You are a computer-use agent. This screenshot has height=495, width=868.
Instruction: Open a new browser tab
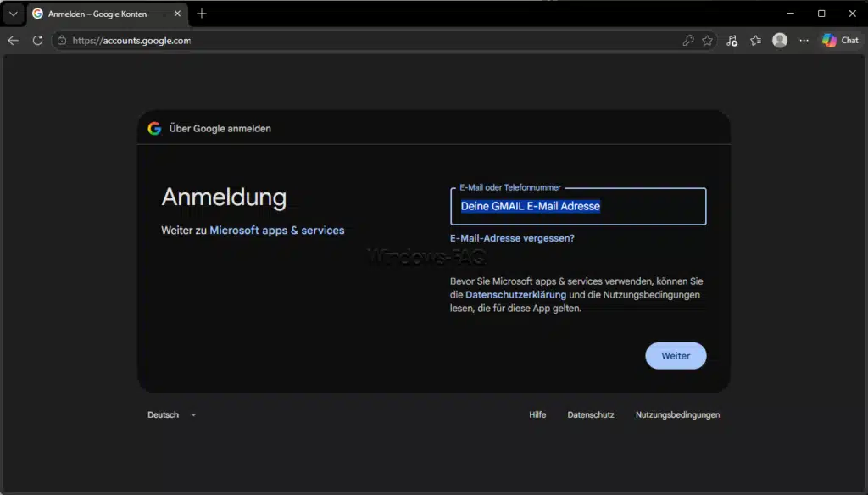click(x=202, y=14)
